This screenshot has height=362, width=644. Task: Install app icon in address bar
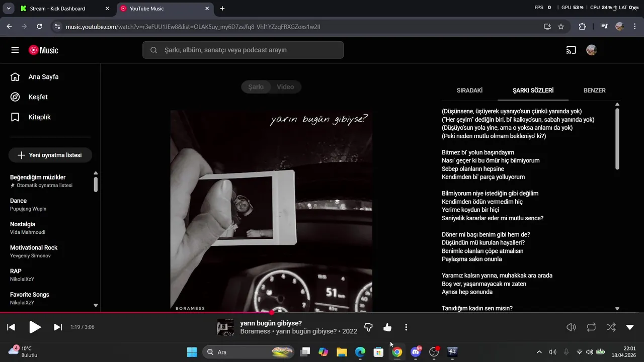tap(547, 27)
